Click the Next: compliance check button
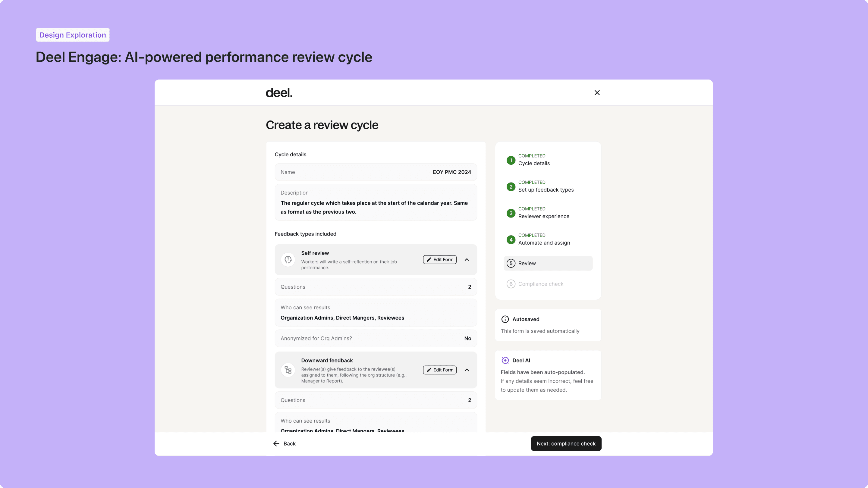The image size is (868, 488). tap(566, 443)
